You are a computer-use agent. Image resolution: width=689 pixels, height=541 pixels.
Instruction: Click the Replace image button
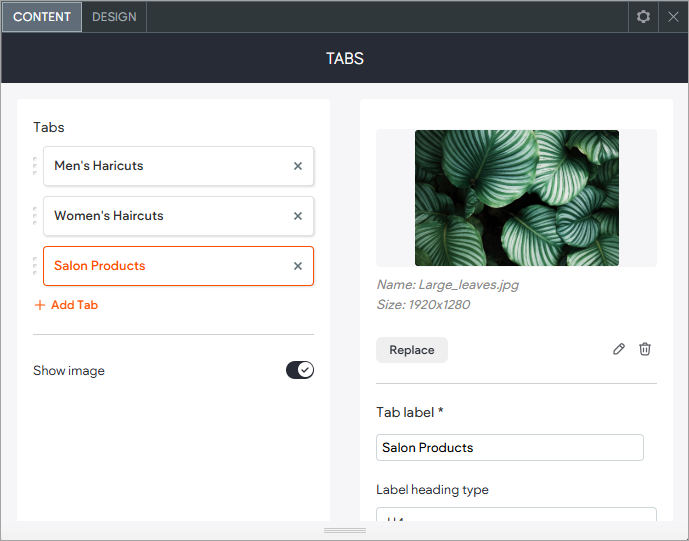412,350
